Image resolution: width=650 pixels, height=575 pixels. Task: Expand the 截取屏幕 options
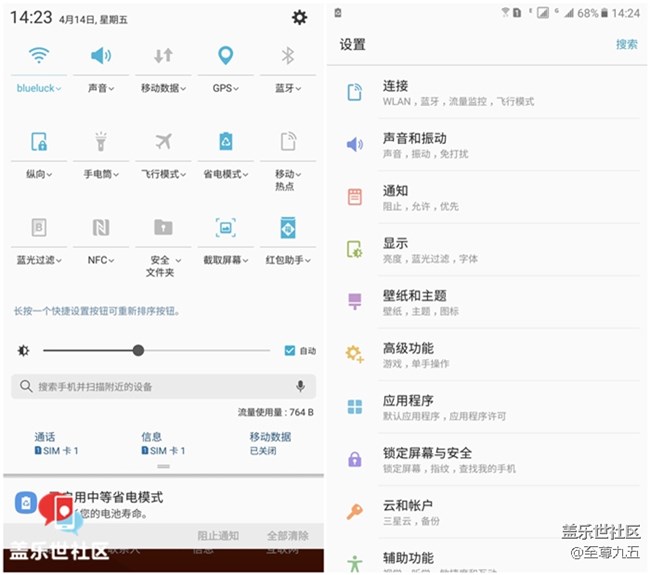[x=226, y=260]
